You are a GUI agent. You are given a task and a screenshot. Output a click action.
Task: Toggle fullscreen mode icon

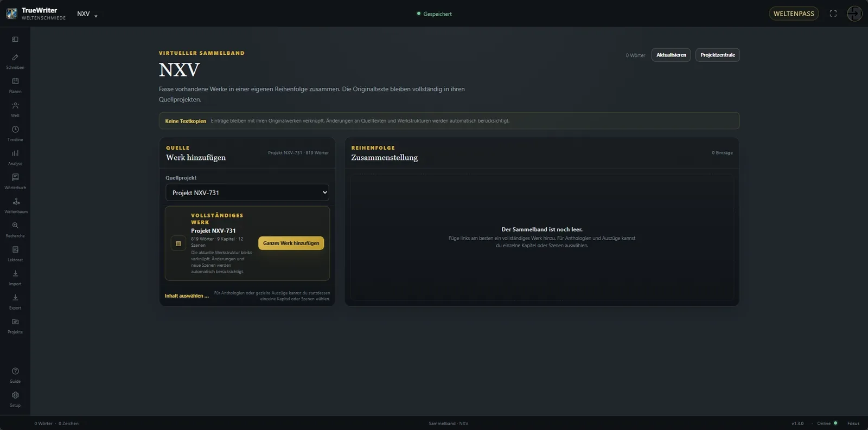[833, 14]
